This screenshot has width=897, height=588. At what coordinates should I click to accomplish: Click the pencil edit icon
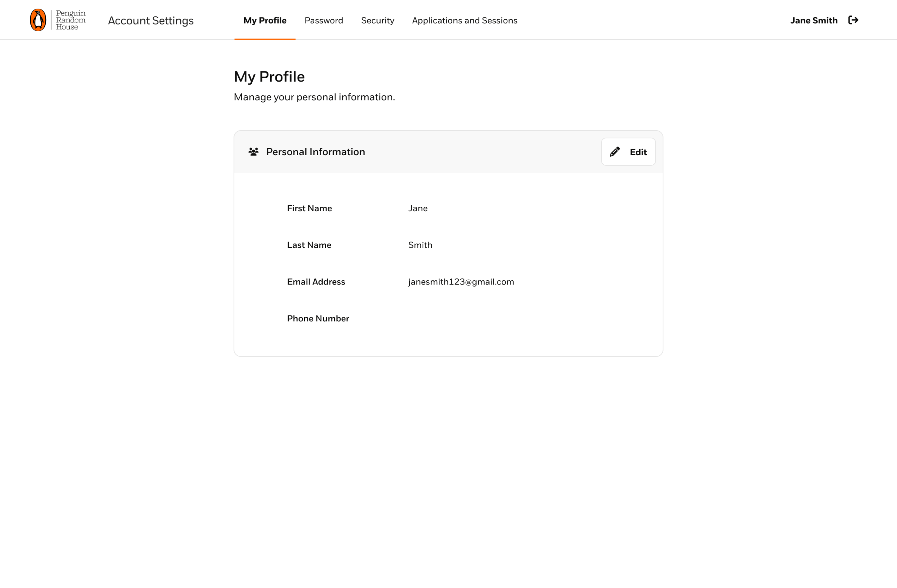(x=615, y=152)
